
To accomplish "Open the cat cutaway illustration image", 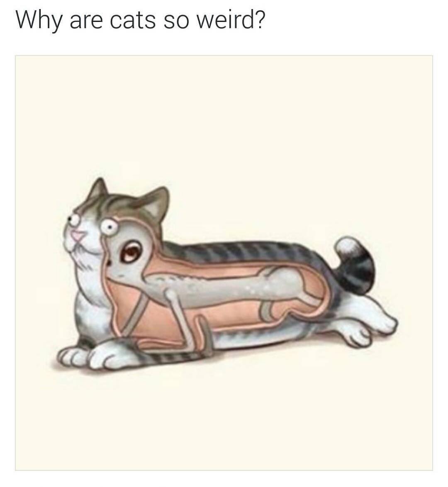I will coord(224,263).
